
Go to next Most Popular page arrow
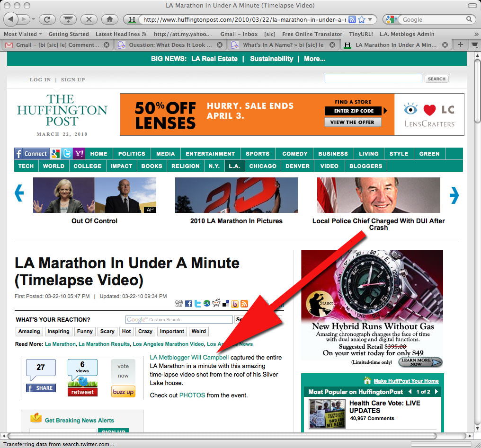click(x=436, y=392)
